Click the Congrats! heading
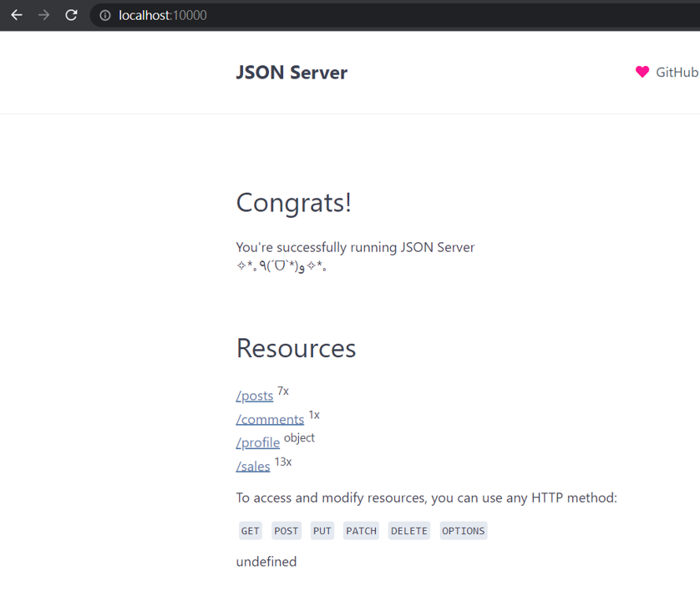 tap(294, 203)
